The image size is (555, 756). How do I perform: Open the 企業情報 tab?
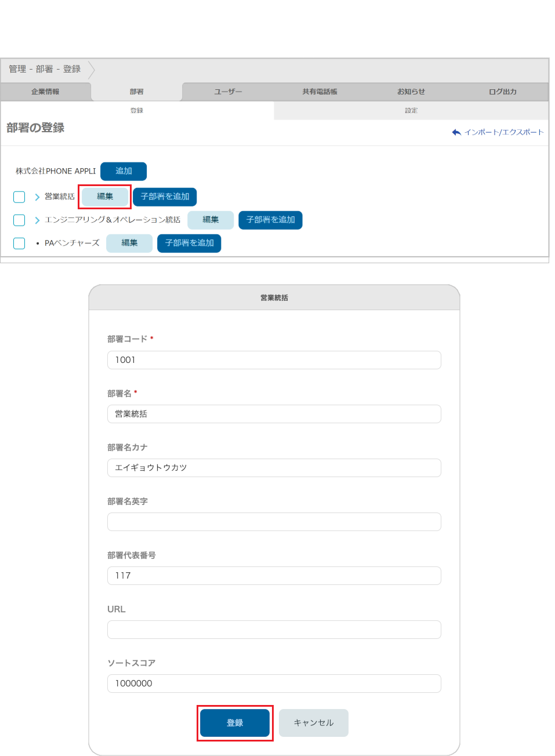point(46,91)
